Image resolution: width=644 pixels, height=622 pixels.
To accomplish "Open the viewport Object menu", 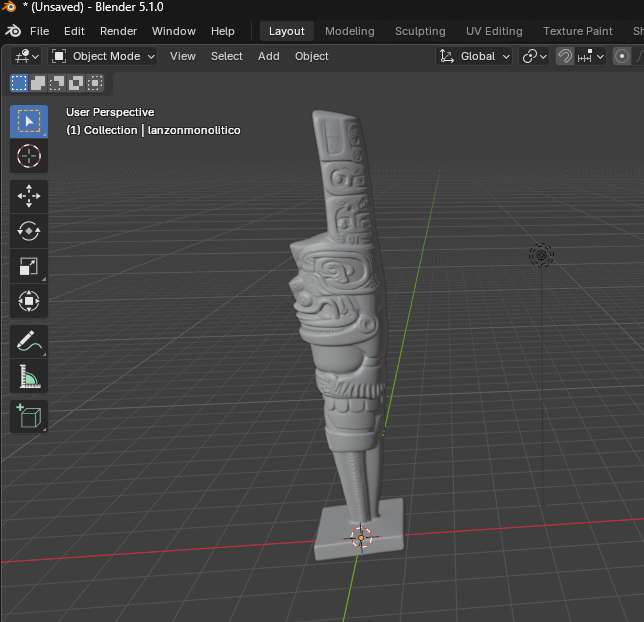I will point(312,56).
